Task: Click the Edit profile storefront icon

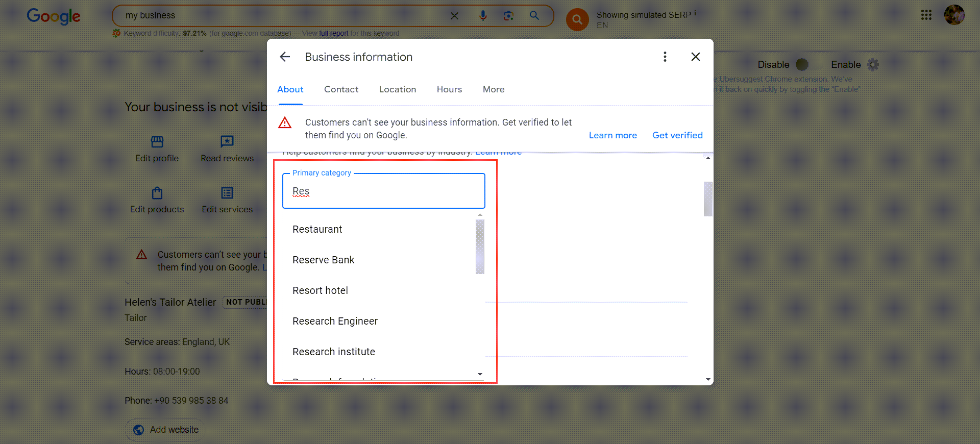Action: click(157, 141)
